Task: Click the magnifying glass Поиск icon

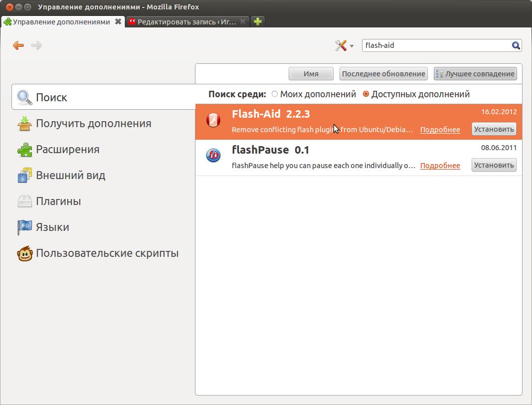Action: [24, 97]
